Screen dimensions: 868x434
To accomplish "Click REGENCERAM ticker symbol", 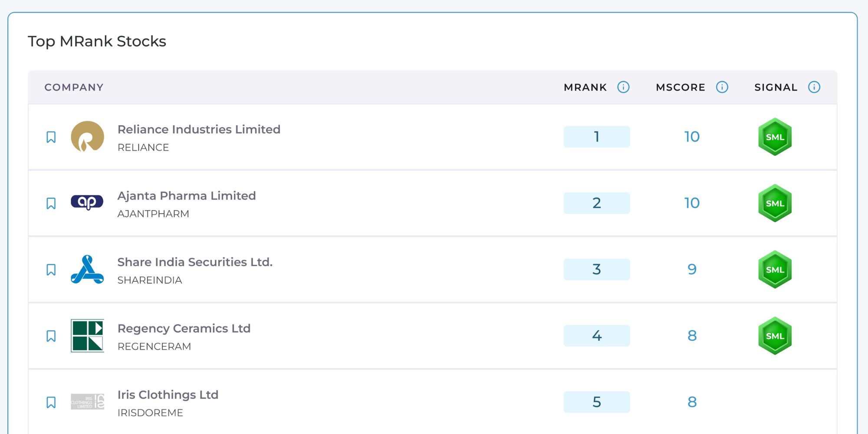I will [x=154, y=347].
